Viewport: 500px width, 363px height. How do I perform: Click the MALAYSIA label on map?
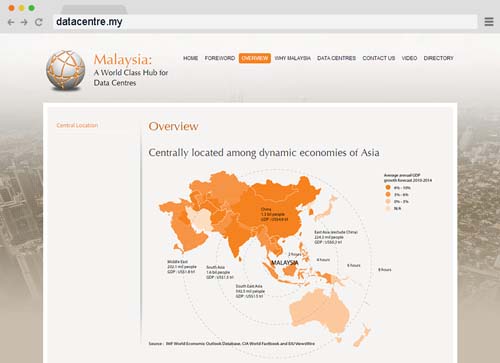click(285, 263)
